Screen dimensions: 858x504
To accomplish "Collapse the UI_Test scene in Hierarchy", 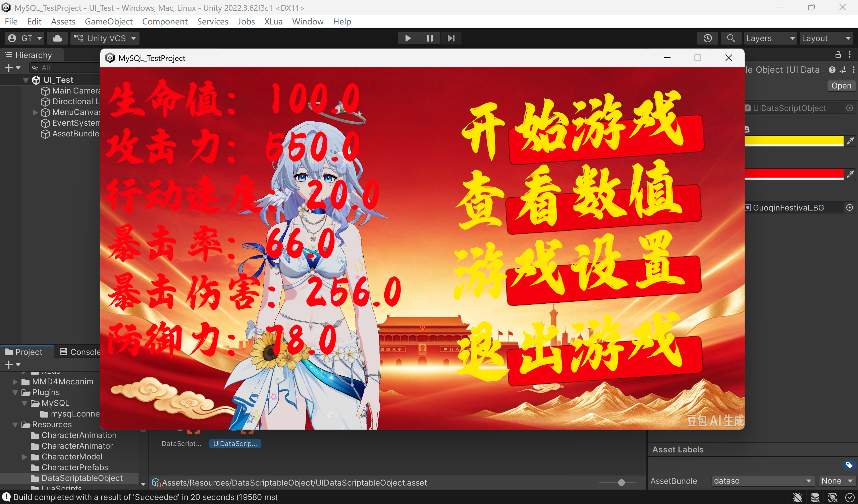I will click(26, 80).
